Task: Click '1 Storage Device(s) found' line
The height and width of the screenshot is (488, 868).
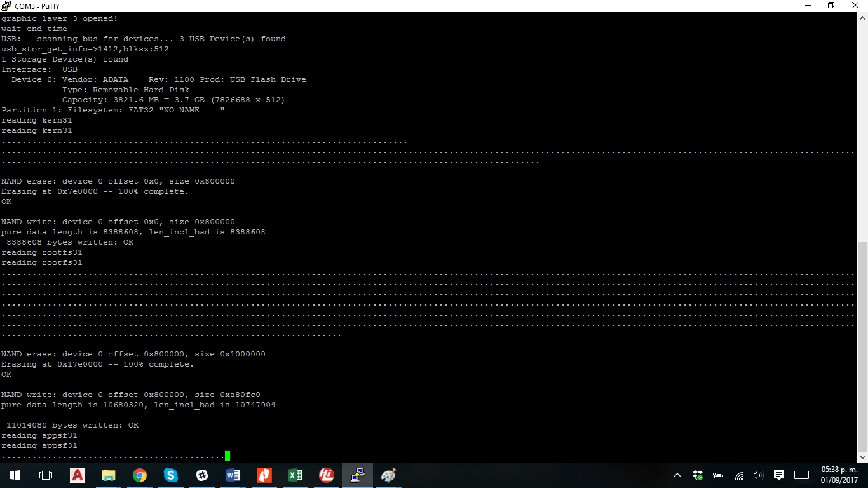Action: coord(65,59)
